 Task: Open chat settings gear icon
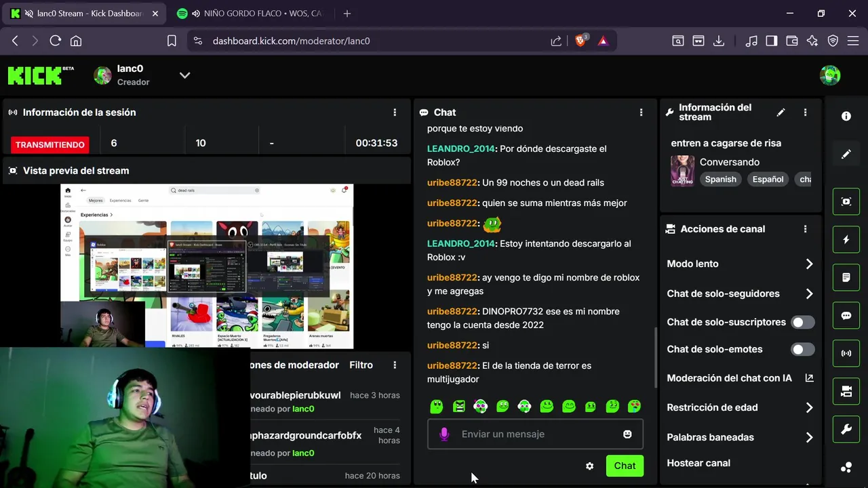589,466
